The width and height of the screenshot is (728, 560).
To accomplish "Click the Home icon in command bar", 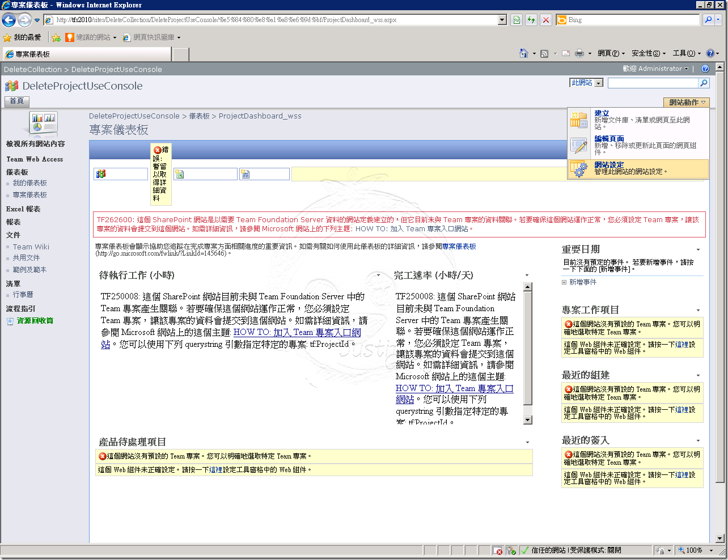I will (524, 53).
